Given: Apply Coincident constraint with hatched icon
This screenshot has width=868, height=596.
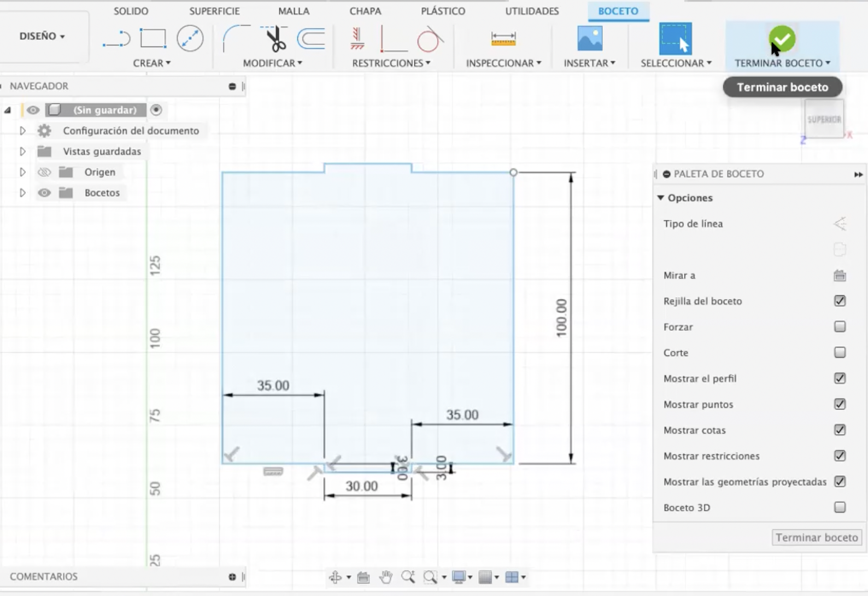Looking at the screenshot, I should point(357,38).
